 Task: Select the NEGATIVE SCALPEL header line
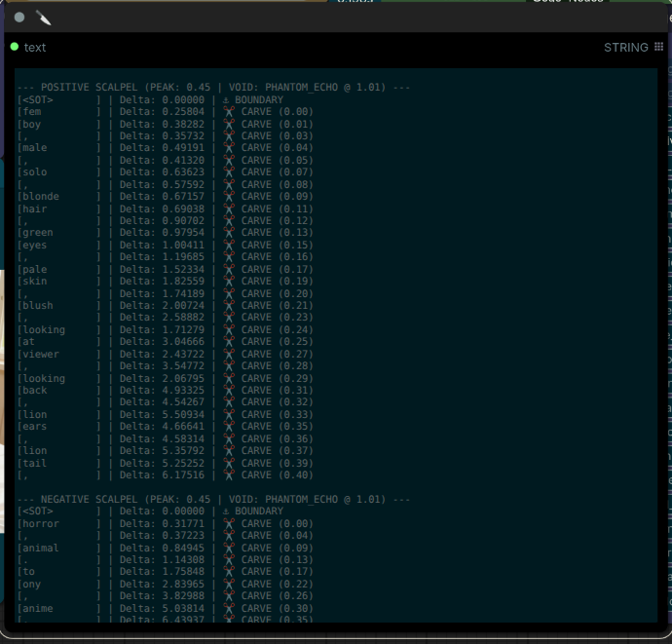pos(213,500)
